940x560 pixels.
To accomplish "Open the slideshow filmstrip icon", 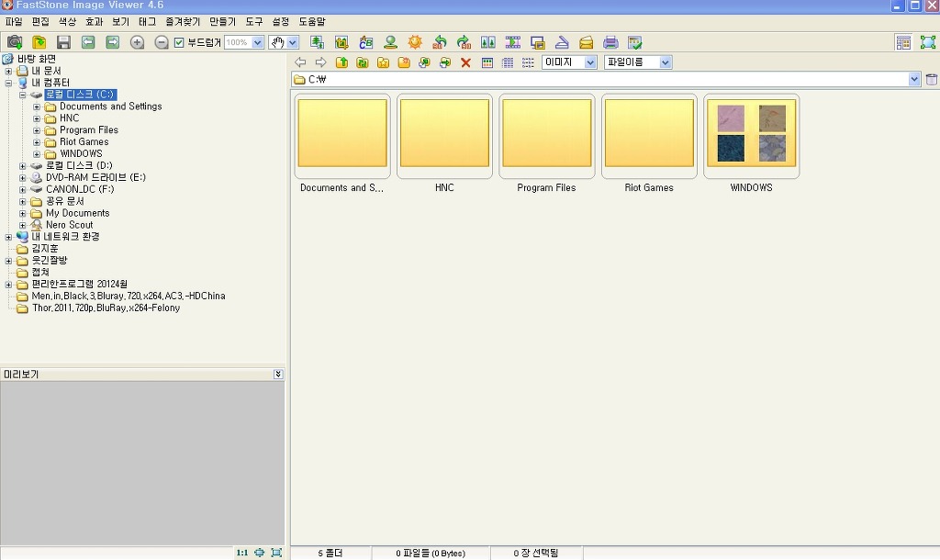I will click(x=512, y=42).
